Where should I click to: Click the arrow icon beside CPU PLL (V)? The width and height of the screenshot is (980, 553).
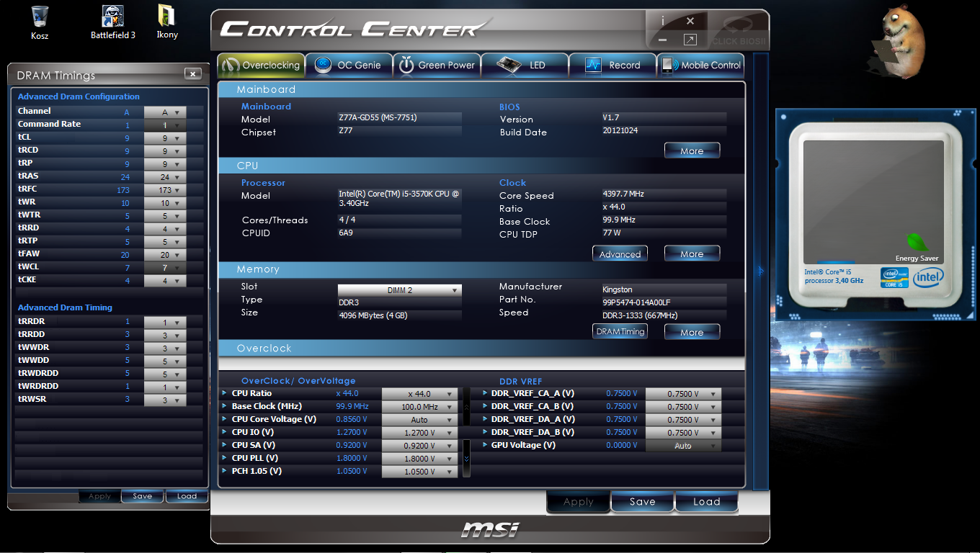click(225, 458)
